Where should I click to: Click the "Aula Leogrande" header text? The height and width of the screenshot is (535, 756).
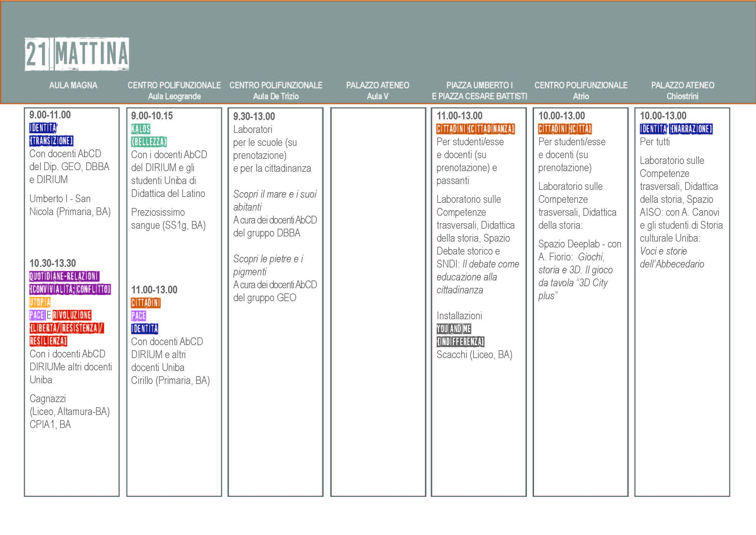click(x=174, y=96)
